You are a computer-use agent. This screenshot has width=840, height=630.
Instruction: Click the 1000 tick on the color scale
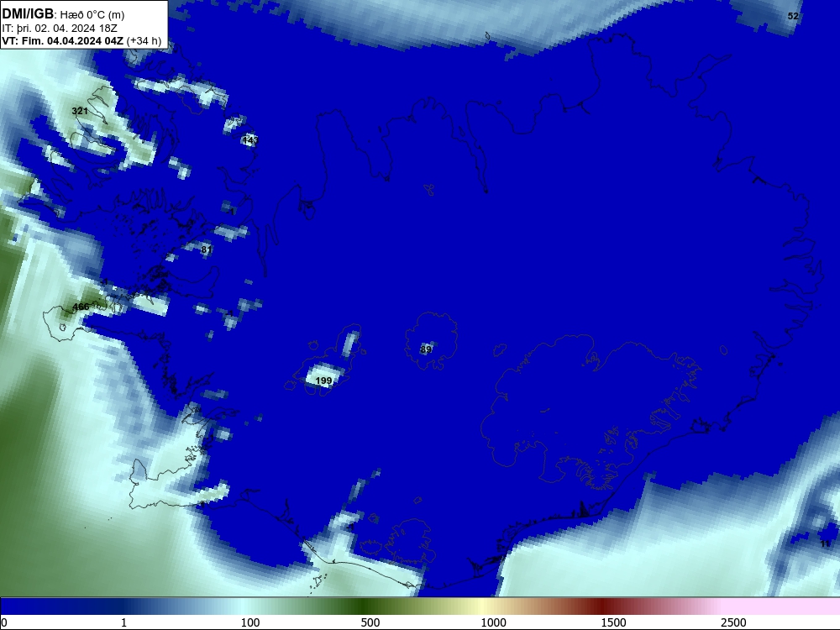493,622
